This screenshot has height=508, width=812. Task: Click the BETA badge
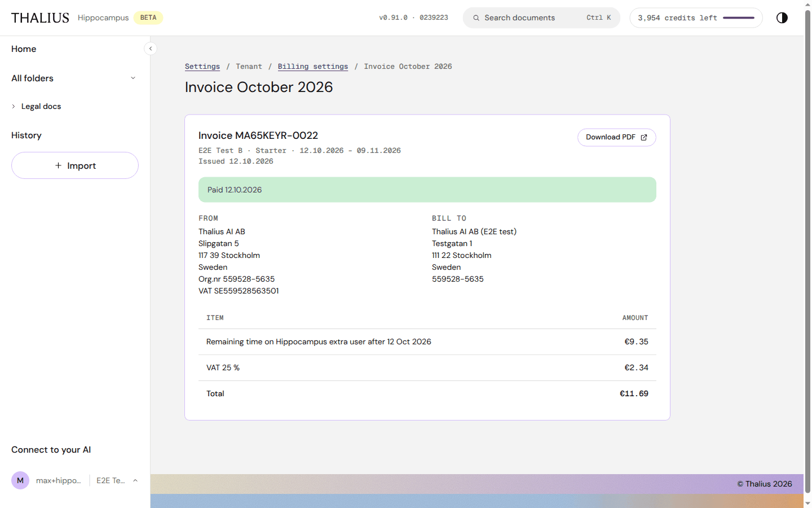pos(148,18)
